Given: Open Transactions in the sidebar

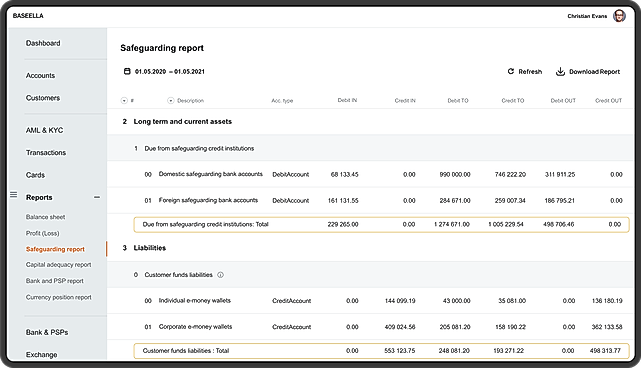Looking at the screenshot, I should (x=46, y=153).
